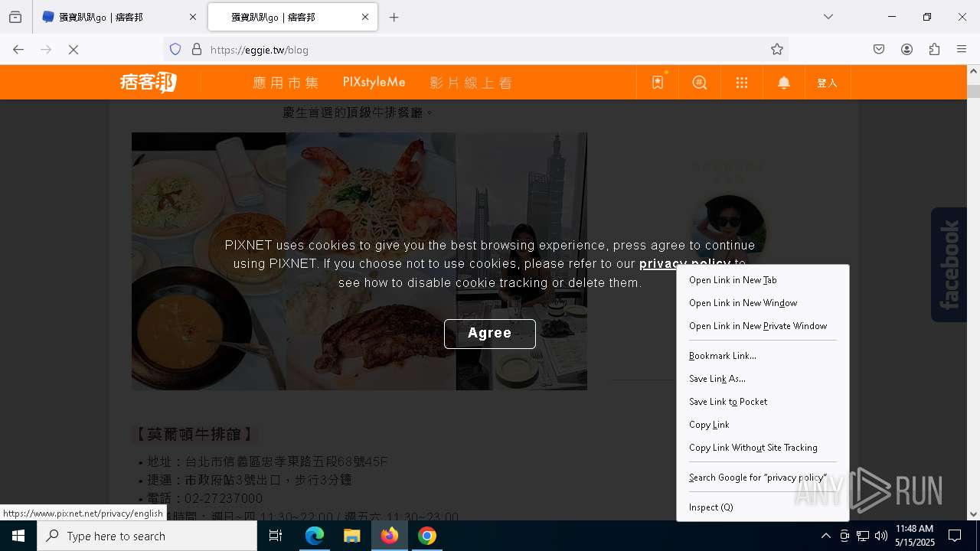Choose Copy Link Without Site Tracking
This screenshot has width=980, height=551.
763,448
